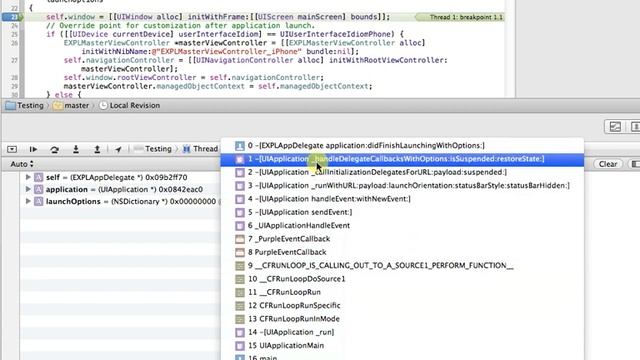Image resolution: width=640 pixels, height=360 pixels.
Task: Click line 28 rootViewController assignment
Action: pos(193,78)
